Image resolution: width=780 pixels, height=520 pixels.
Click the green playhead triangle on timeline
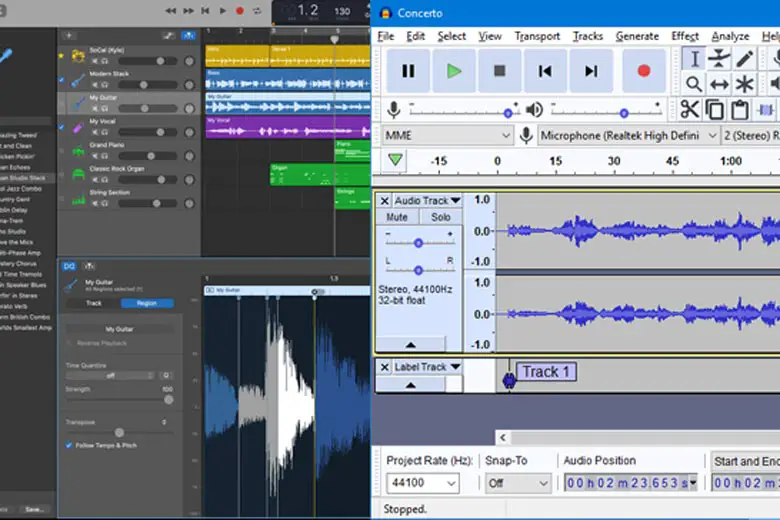(395, 160)
